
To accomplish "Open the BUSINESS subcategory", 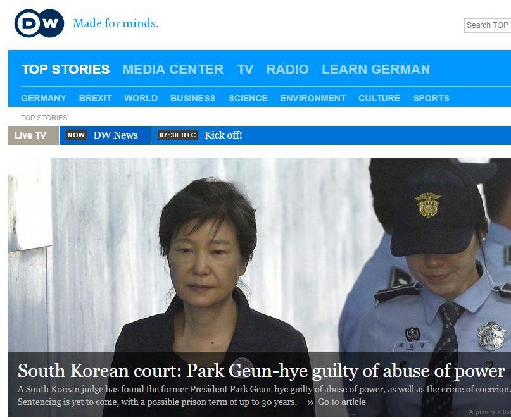I will (193, 98).
